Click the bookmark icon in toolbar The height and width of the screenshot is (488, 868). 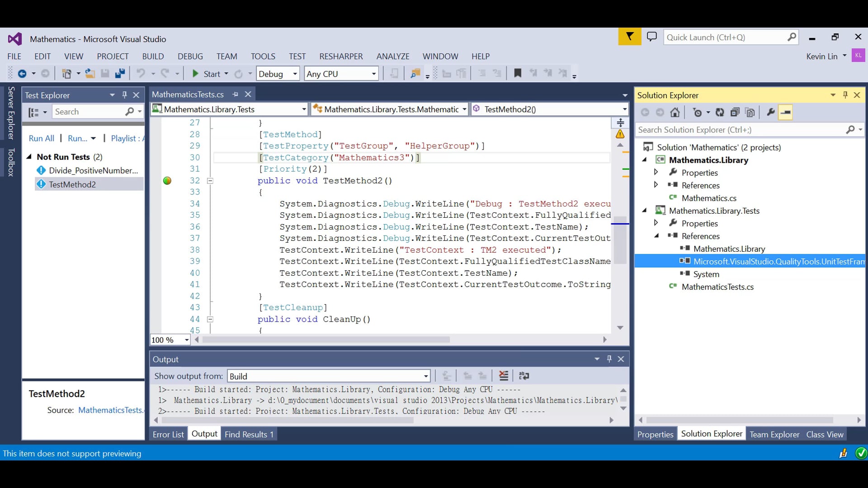pyautogui.click(x=518, y=73)
